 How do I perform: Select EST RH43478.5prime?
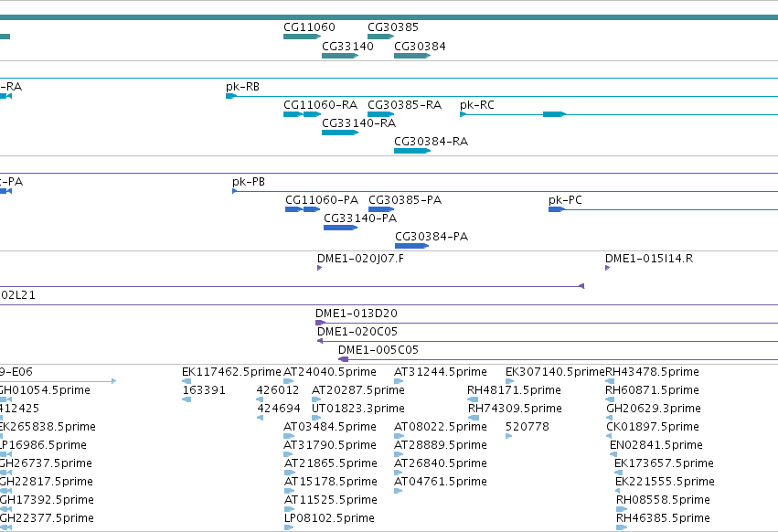point(610,381)
